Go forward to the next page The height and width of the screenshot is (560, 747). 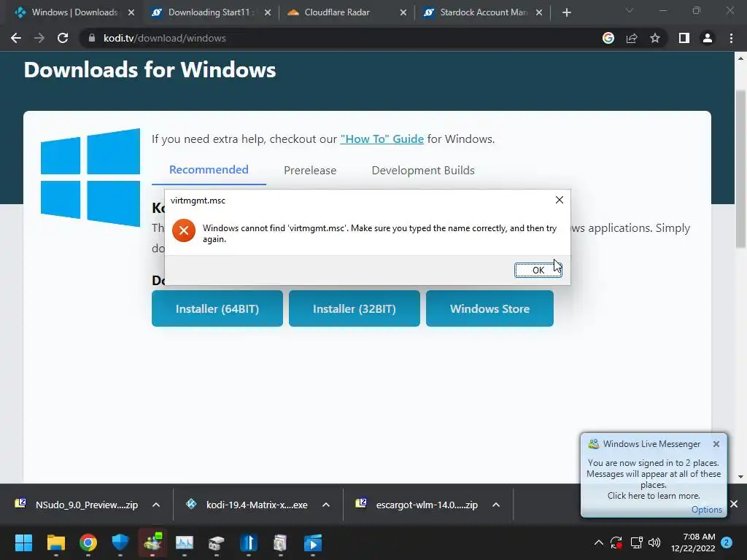point(39,38)
